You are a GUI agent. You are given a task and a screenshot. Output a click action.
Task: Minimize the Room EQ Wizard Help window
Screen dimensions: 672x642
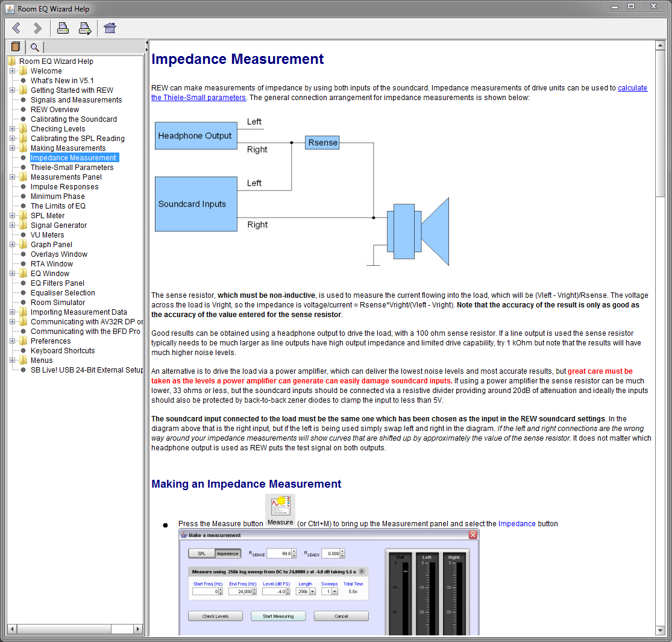click(615, 7)
